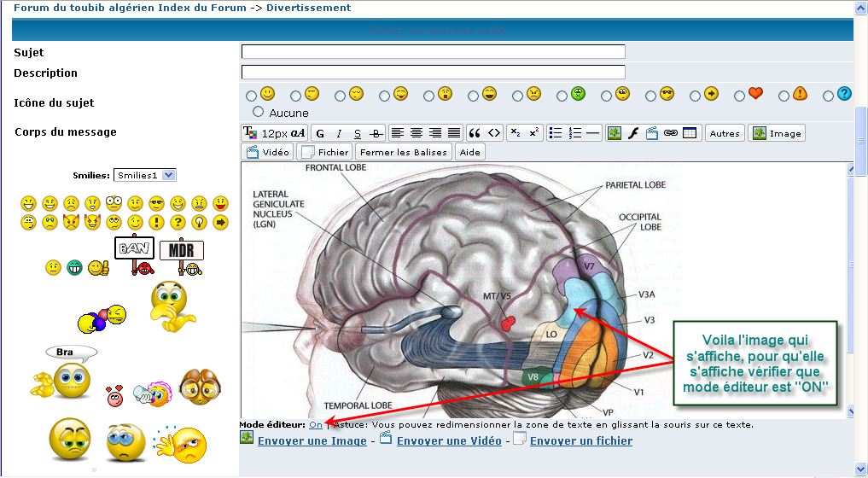Insert the BAN sign smiley
Image resolution: width=868 pixels, height=478 pixels.
click(x=136, y=254)
